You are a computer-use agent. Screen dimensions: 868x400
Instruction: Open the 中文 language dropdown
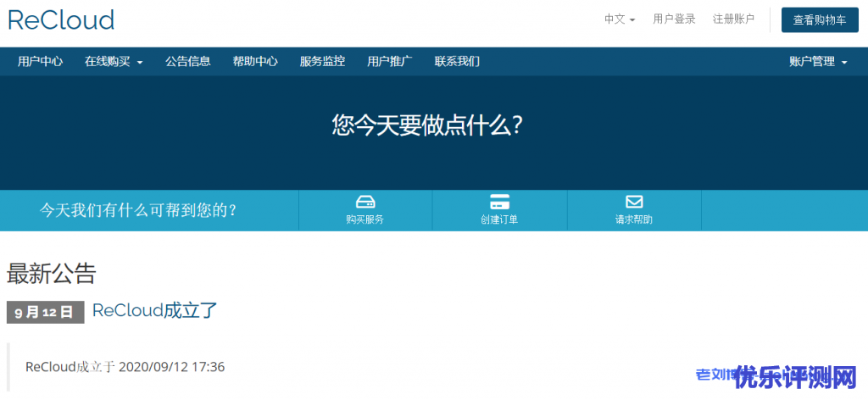(x=620, y=19)
